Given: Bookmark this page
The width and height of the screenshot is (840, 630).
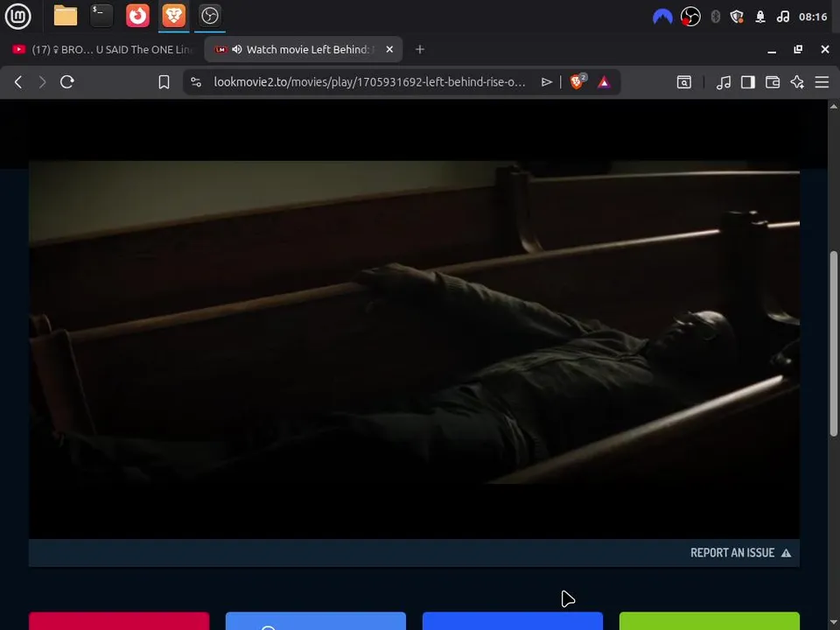Looking at the screenshot, I should coord(164,82).
